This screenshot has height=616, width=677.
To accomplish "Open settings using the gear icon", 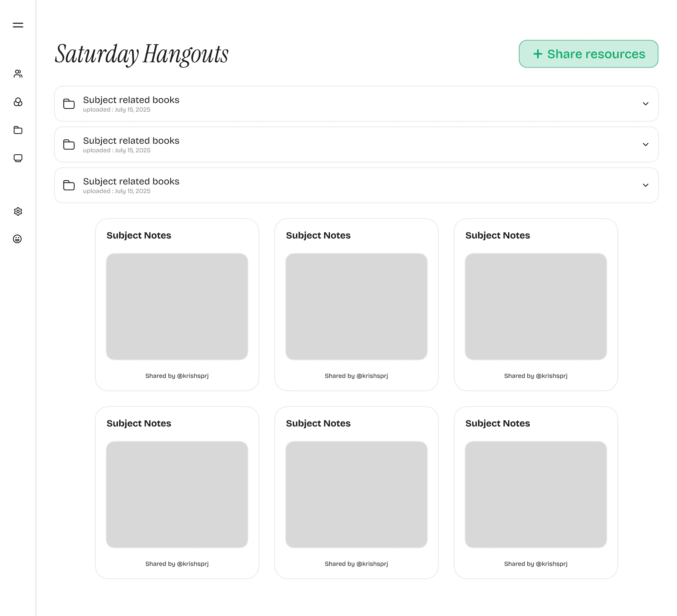I will point(18,211).
